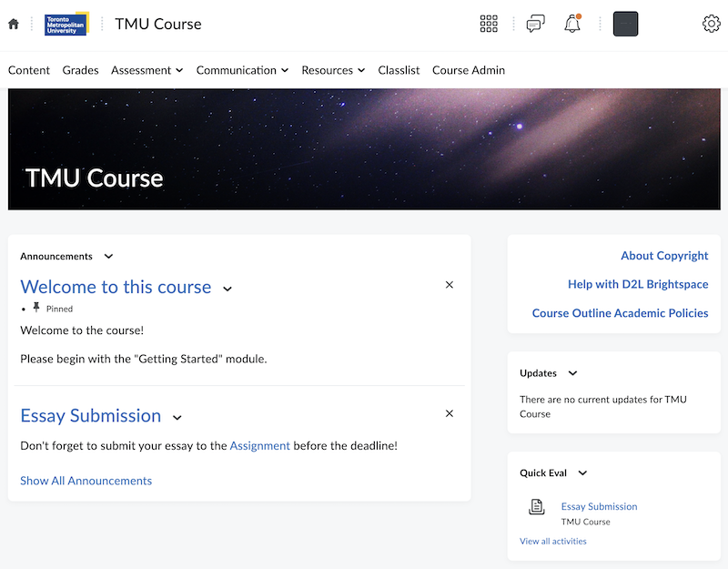This screenshot has width=728, height=569.
Task: Open the Communication menu
Action: coord(242,70)
